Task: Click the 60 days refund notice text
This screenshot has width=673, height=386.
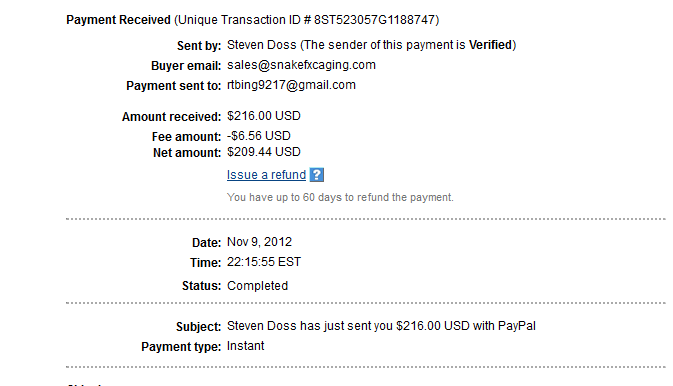Action: click(x=340, y=198)
